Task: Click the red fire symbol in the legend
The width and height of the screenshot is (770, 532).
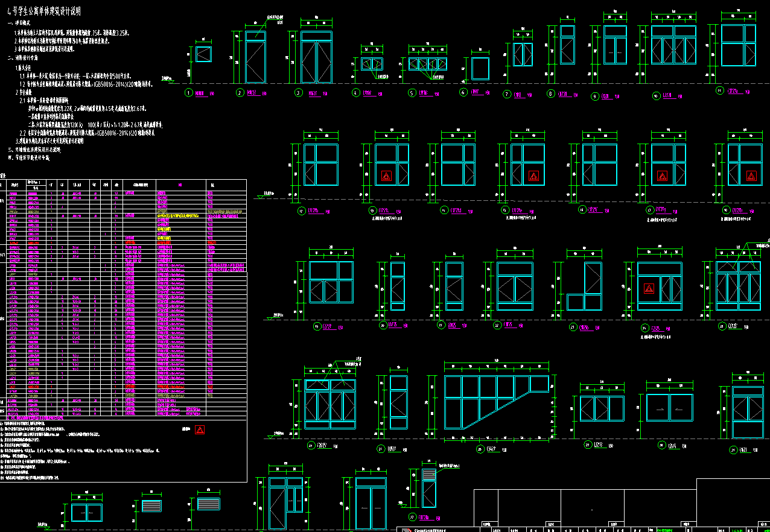Action: [200, 429]
